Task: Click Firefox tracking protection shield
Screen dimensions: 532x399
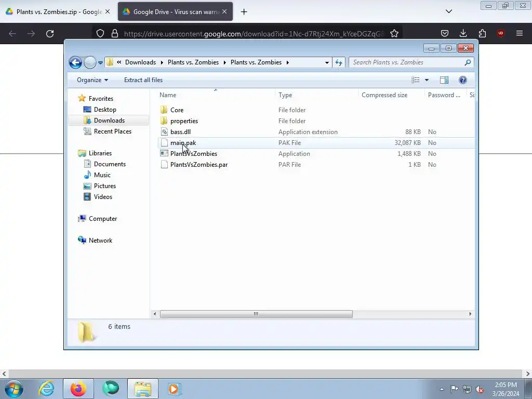Action: 100,33
